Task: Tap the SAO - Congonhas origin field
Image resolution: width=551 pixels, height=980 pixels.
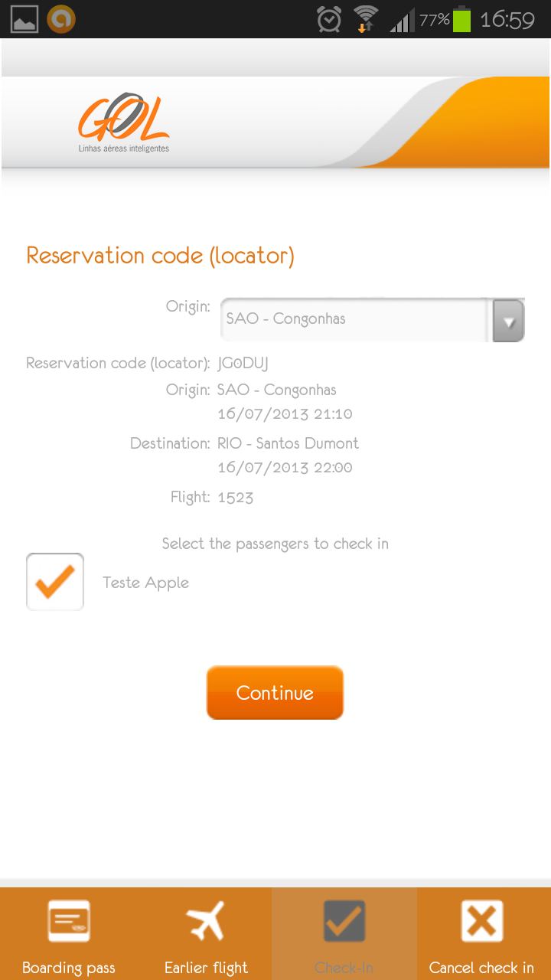Action: [x=354, y=319]
